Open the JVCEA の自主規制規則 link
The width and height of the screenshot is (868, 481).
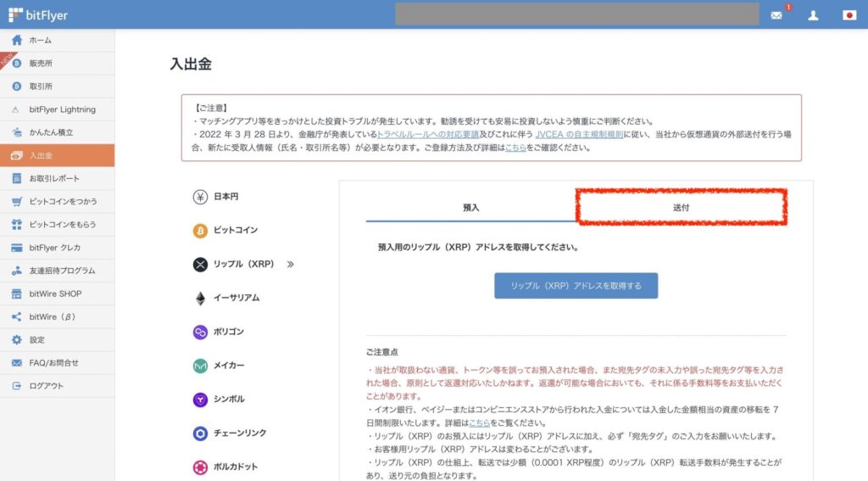579,134
